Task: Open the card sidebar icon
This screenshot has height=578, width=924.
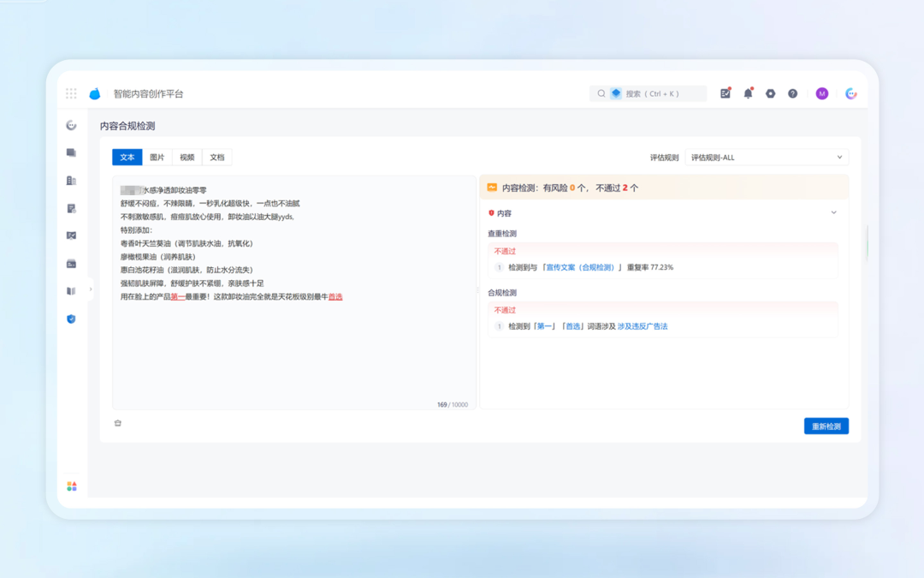Action: [71, 264]
